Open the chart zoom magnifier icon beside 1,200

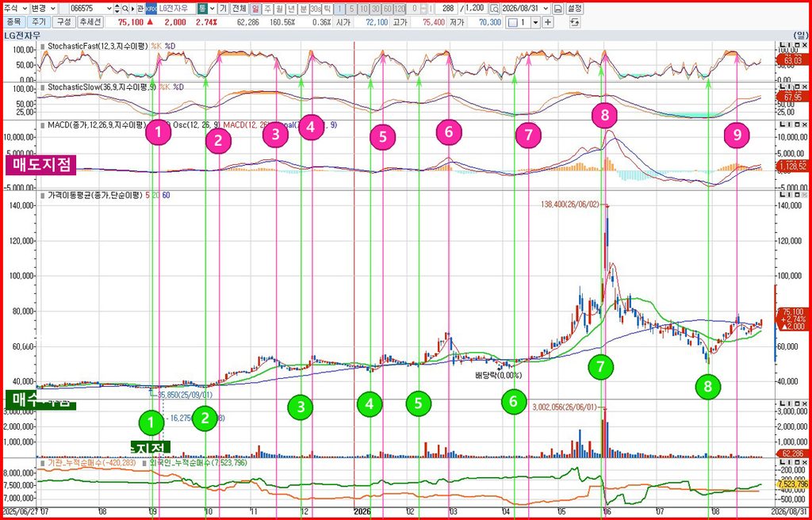pos(495,9)
